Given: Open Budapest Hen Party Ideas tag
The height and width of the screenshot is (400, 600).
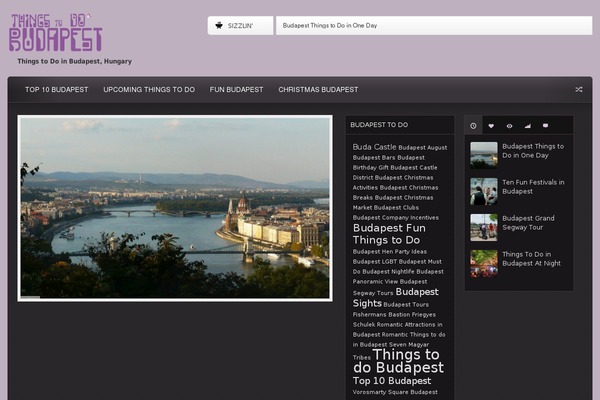Looking at the screenshot, I should coord(390,251).
